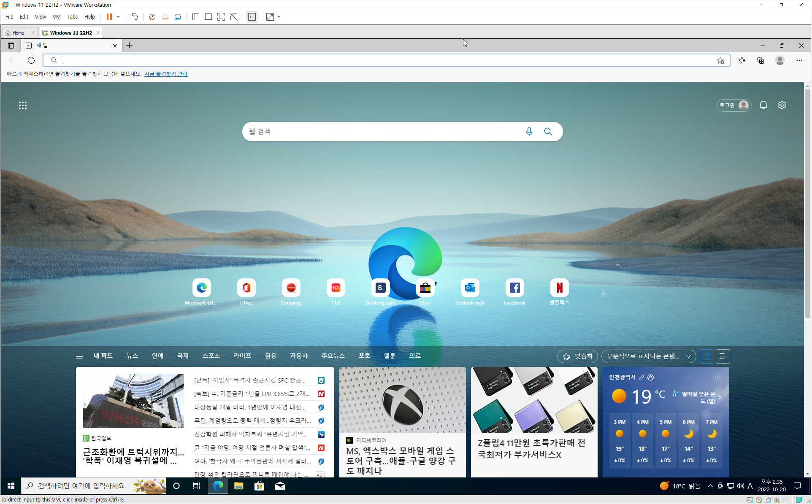
Task: Open the VM menu
Action: point(57,17)
